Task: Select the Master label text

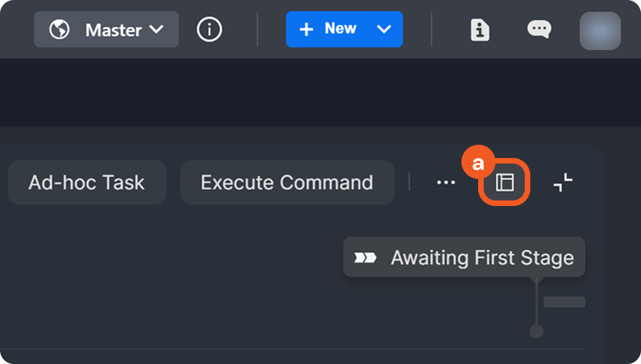Action: pos(113,30)
